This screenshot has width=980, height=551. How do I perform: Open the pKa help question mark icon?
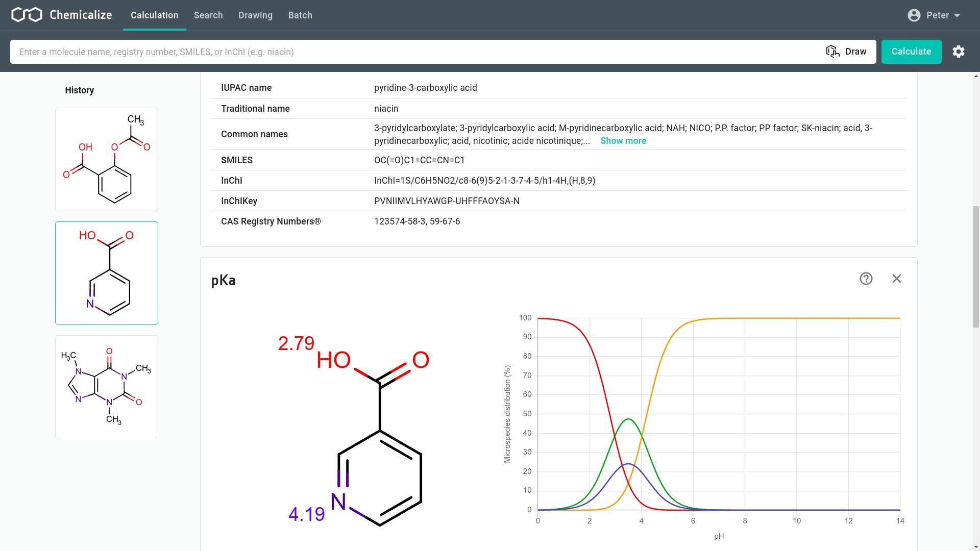(866, 279)
